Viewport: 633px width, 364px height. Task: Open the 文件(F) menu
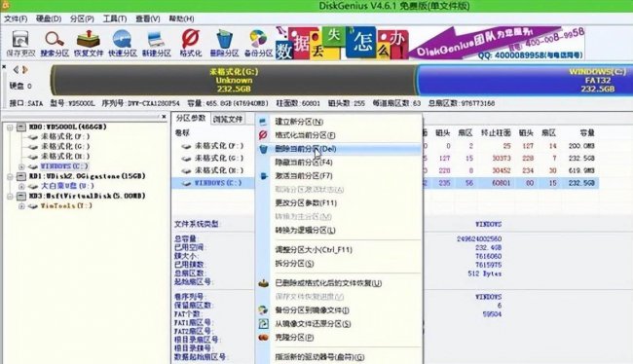(16, 18)
